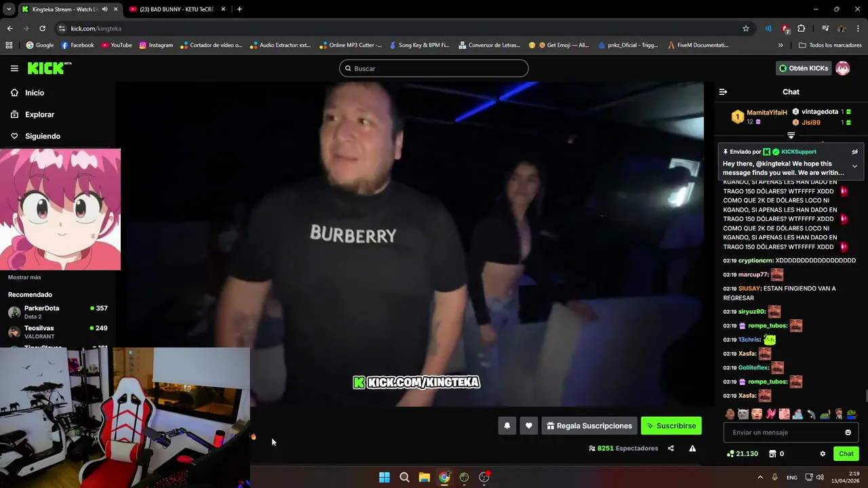Click the red extension with badge 7
This screenshot has height=488, width=868.
click(x=785, y=28)
